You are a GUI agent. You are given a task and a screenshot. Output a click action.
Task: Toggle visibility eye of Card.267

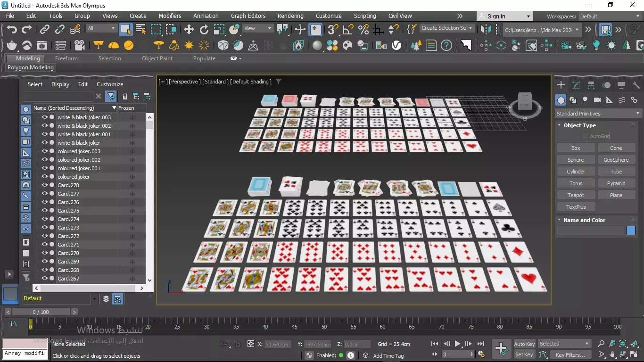(x=45, y=279)
